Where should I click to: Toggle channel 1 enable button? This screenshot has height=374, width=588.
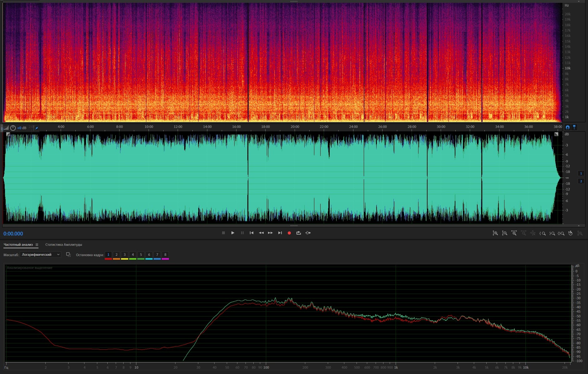[581, 173]
